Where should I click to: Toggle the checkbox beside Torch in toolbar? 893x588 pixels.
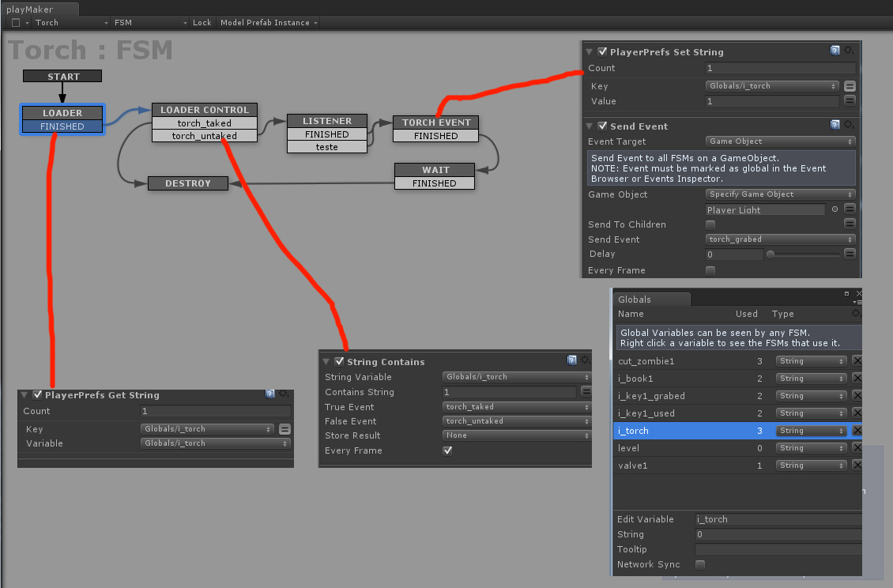coord(16,23)
